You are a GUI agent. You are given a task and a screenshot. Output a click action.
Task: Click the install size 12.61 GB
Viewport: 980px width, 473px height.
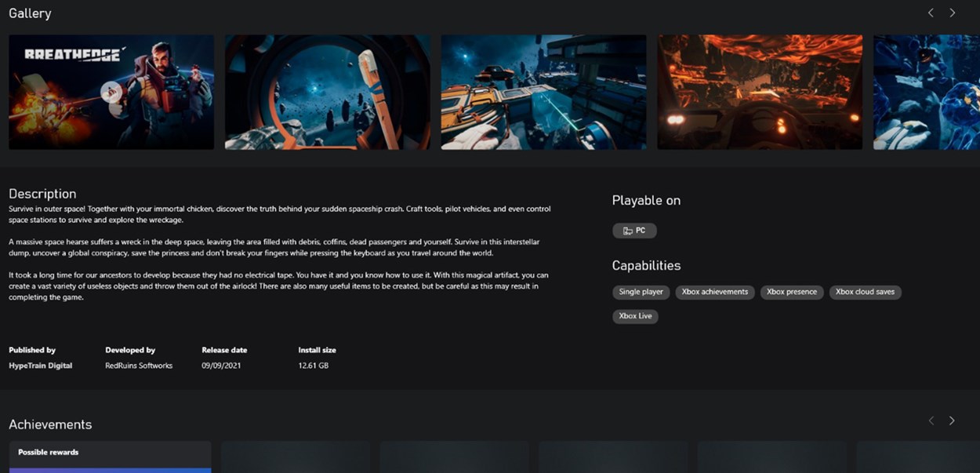314,366
